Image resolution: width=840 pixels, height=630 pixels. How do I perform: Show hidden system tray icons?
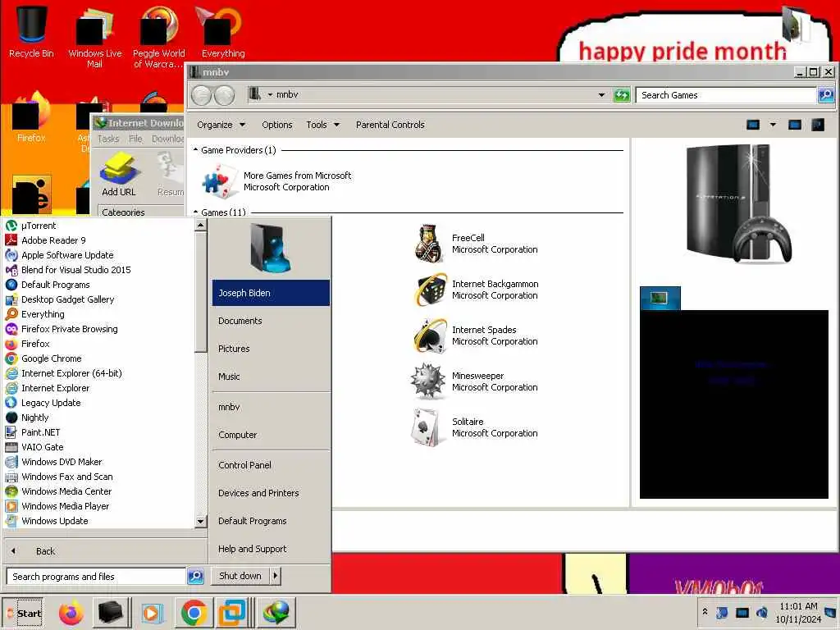[x=705, y=612]
